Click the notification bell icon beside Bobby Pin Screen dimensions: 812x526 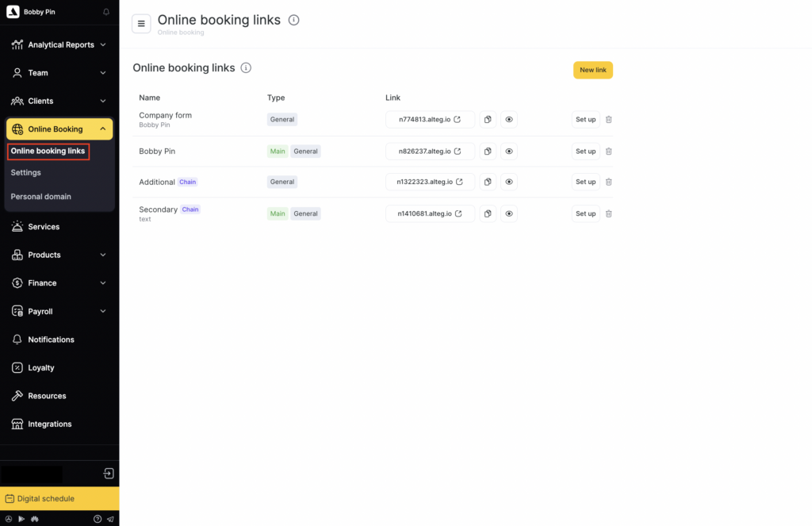point(106,12)
